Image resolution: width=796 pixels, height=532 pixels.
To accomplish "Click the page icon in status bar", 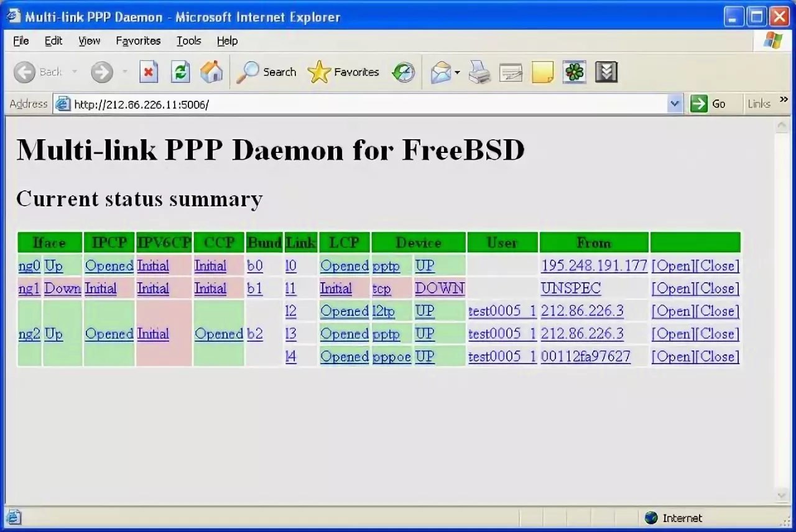I will (13, 518).
